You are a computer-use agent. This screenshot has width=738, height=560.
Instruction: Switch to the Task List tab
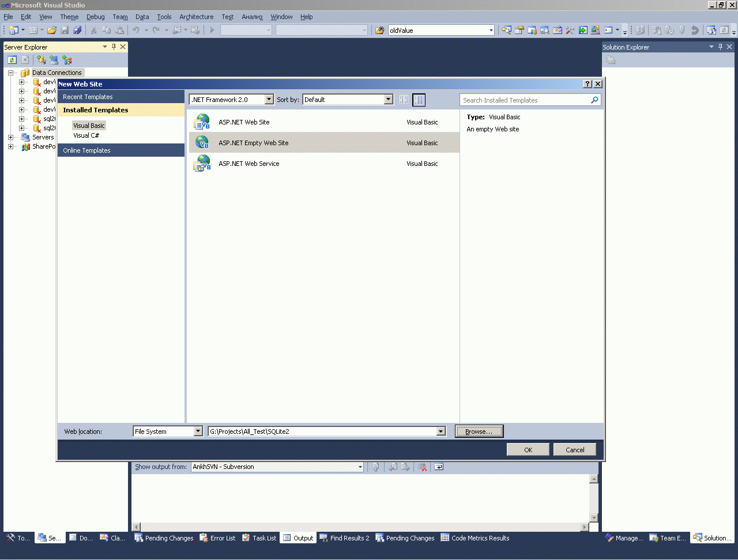pos(259,538)
